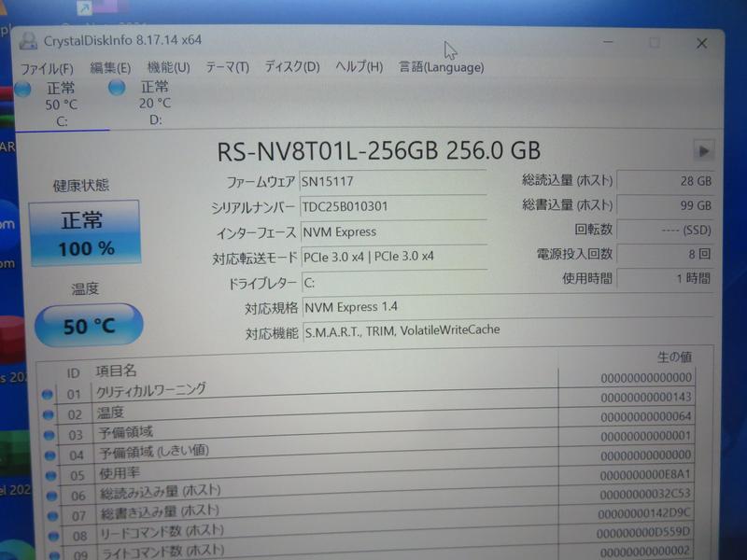Open the 編集(E) menu
747x560 pixels.
click(x=110, y=68)
